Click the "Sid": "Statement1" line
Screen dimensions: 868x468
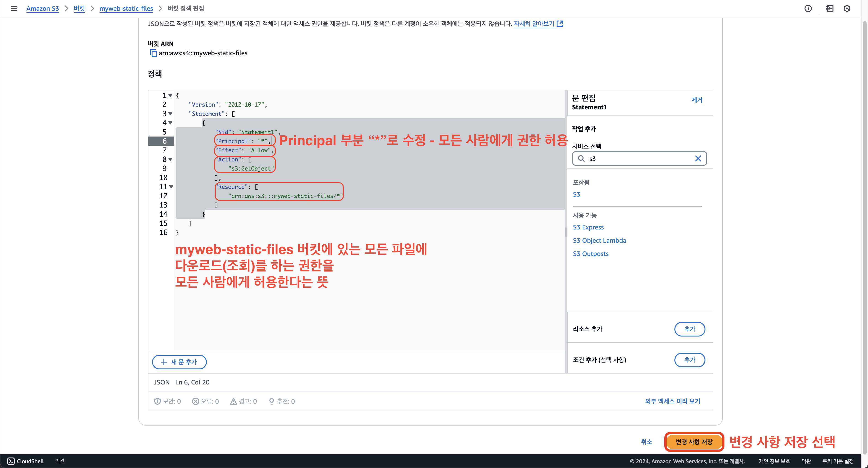point(247,132)
